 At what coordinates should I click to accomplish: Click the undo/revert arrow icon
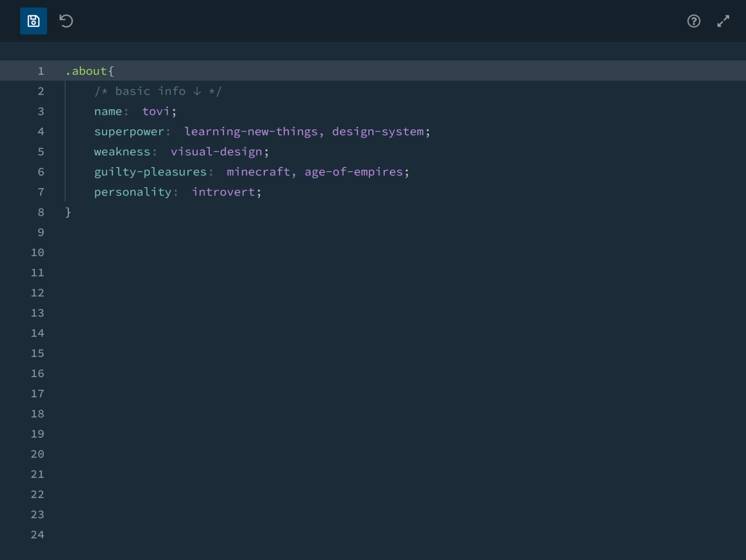point(66,21)
